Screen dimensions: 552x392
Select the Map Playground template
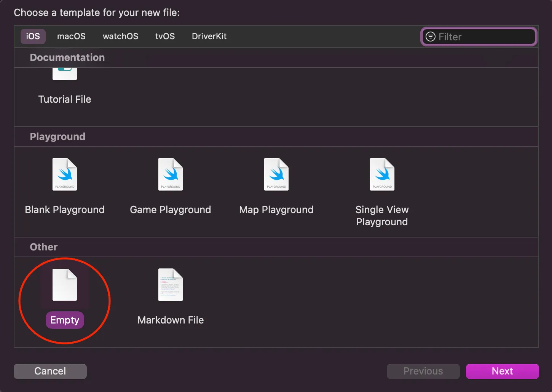[x=276, y=186]
